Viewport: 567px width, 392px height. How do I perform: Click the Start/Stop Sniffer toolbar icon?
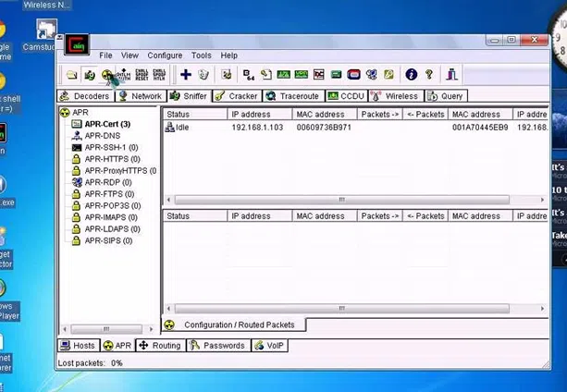[90, 75]
